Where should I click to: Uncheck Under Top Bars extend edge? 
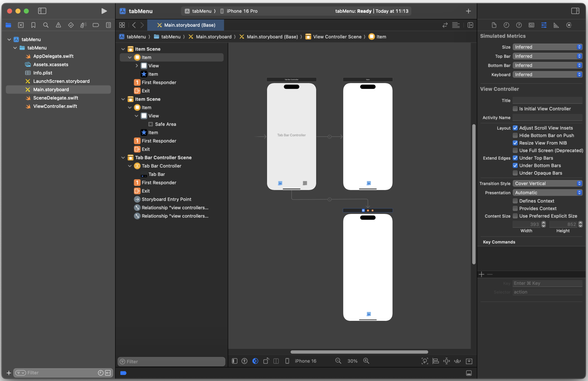(x=515, y=158)
